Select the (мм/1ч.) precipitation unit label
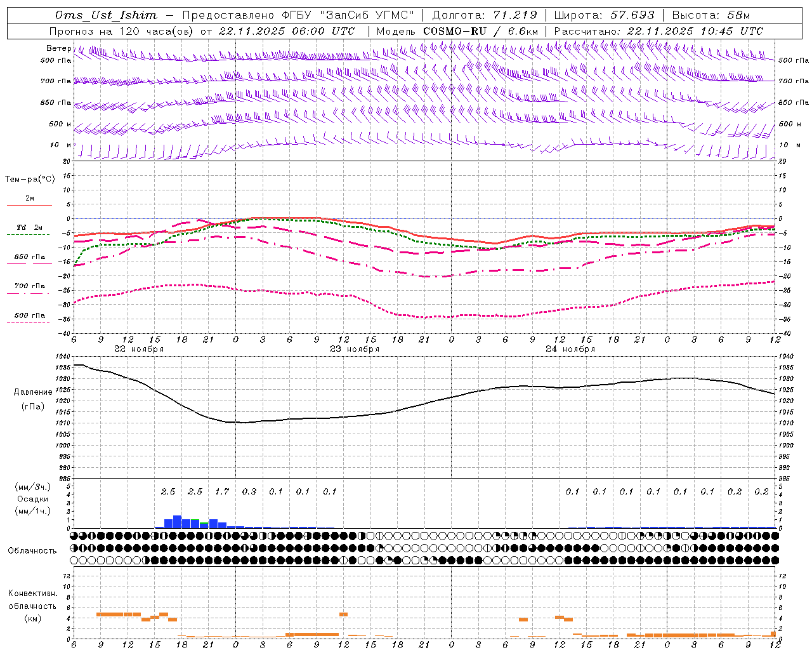Image resolution: width=812 pixels, height=650 pixels. [x=32, y=511]
